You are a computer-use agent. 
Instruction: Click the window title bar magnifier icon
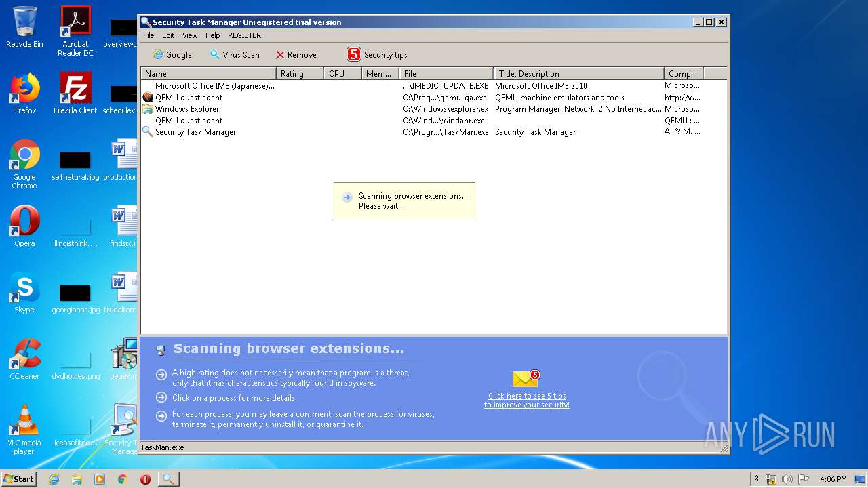(x=146, y=22)
